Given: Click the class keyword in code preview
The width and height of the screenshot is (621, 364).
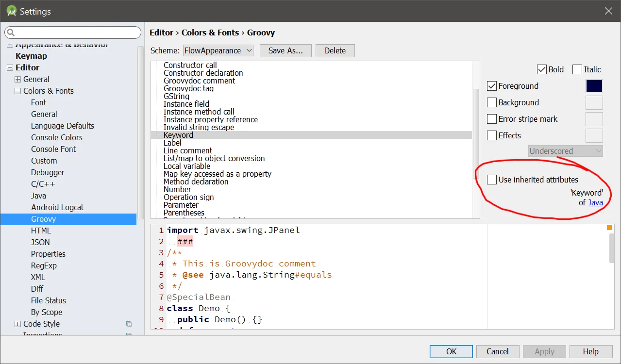Looking at the screenshot, I should click(x=180, y=308).
